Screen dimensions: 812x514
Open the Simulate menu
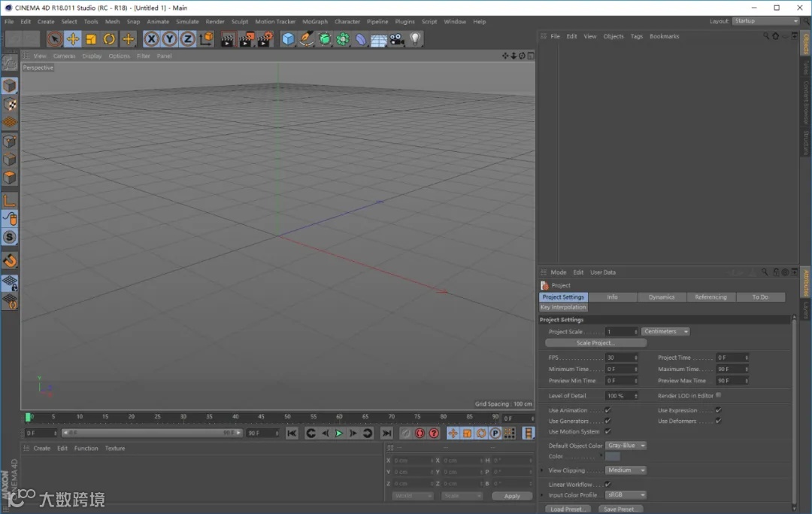[187, 21]
